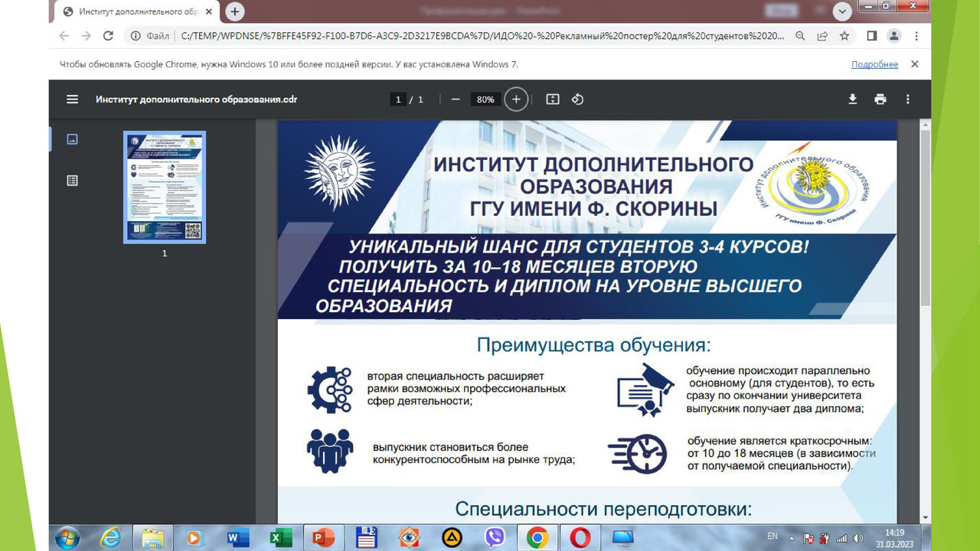Viewport: 980px width, 551px height.
Task: Click the EN language indicator
Action: click(x=773, y=536)
